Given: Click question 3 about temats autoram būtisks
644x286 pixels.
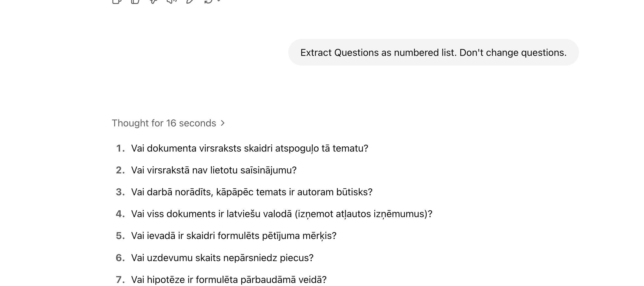Looking at the screenshot, I should 252,192.
